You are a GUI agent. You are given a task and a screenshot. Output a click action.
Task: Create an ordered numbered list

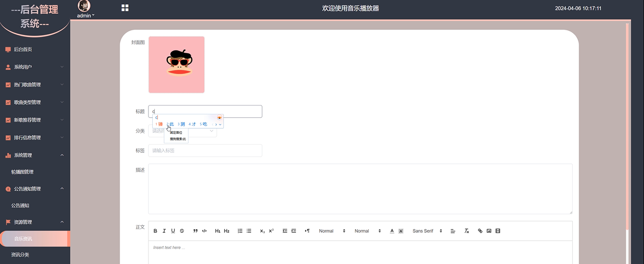[240, 231]
